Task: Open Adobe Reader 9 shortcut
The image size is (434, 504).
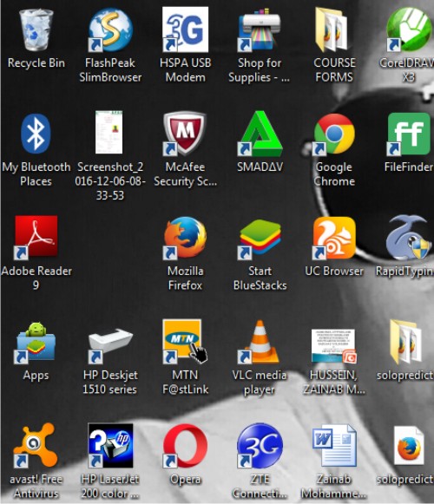Action: point(36,238)
